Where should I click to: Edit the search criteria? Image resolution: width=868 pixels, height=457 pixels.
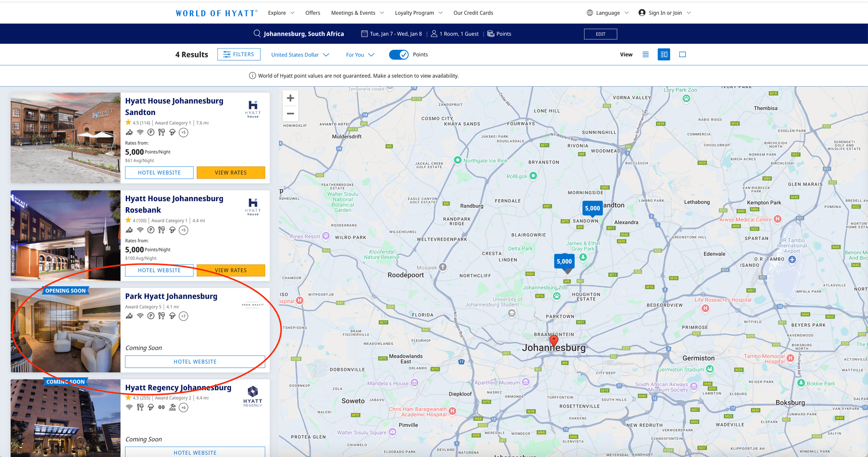[x=600, y=34]
